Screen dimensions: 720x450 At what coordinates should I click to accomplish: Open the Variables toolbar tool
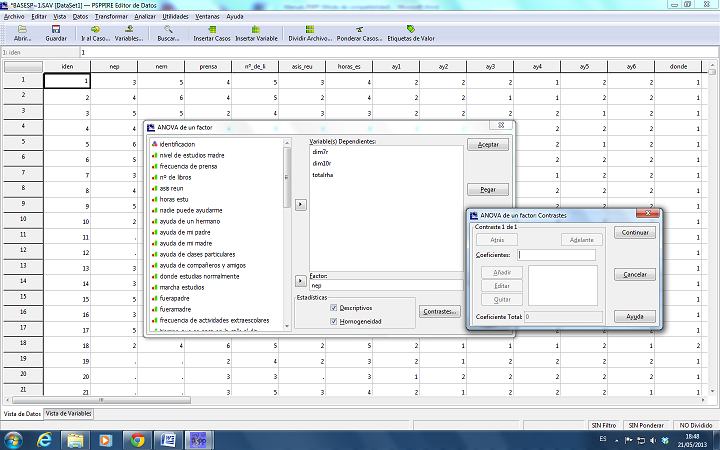pos(129,34)
